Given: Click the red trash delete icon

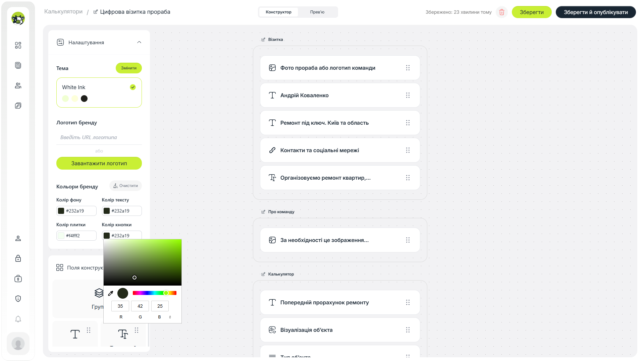Looking at the screenshot, I should tap(501, 12).
